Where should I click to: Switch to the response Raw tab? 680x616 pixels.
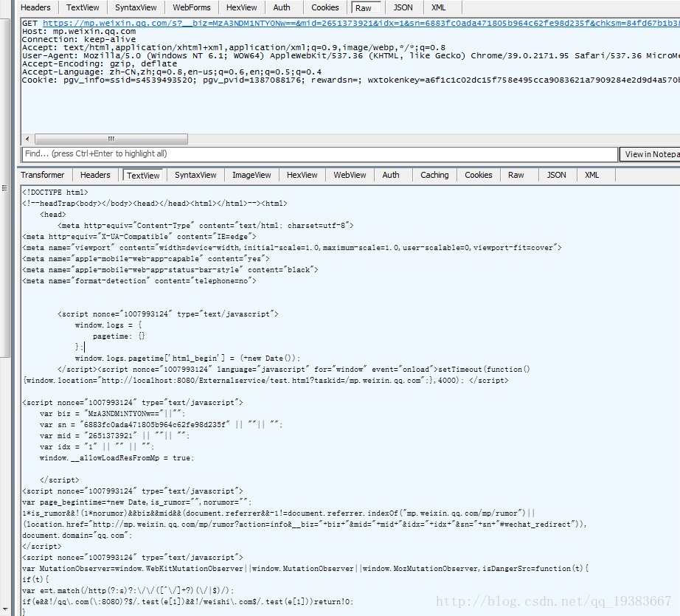516,175
